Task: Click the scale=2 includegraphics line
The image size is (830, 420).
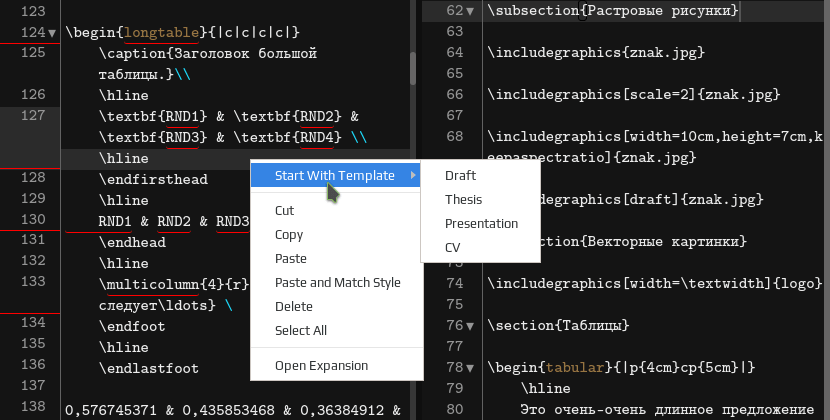Action: (x=634, y=94)
